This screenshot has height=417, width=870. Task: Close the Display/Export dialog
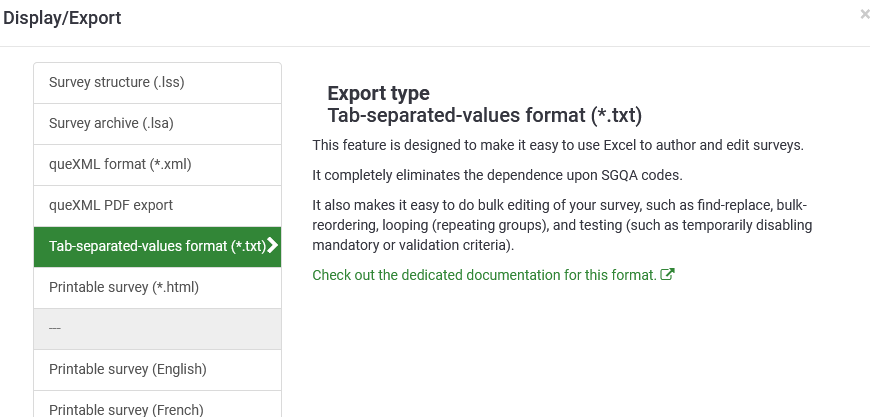pos(864,15)
